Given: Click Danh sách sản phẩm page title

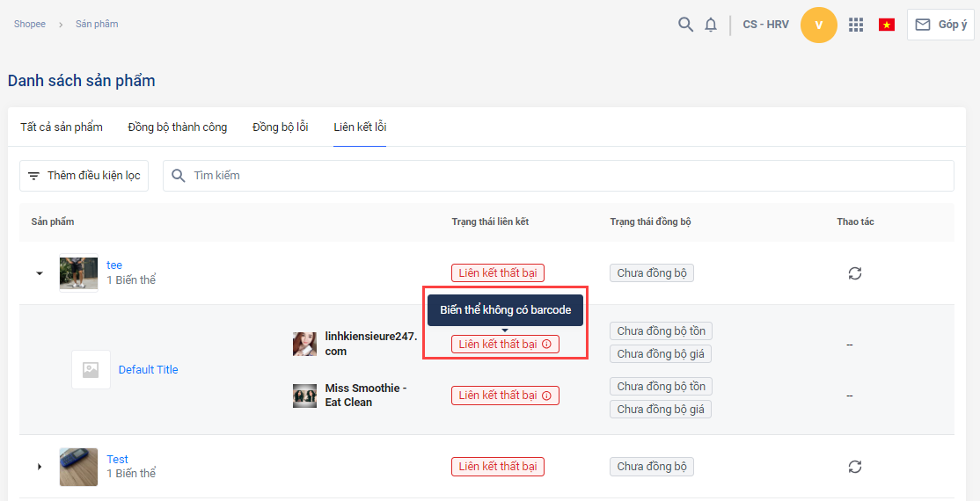Looking at the screenshot, I should click(81, 81).
